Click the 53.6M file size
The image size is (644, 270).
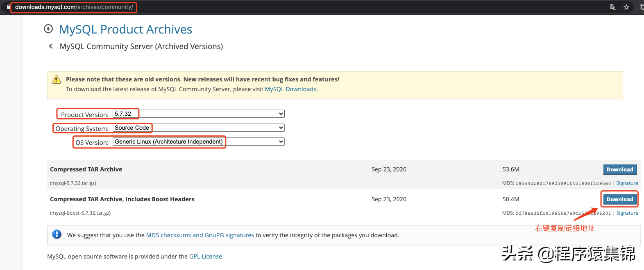pyautogui.click(x=511, y=169)
